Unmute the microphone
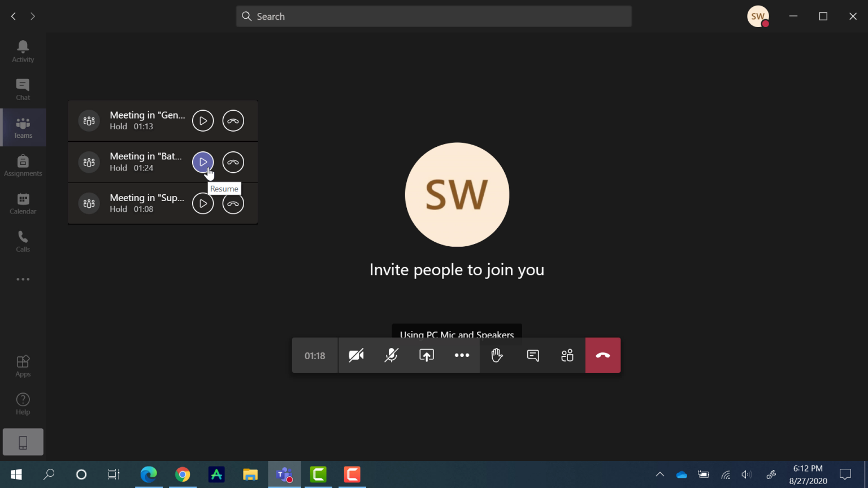 coord(391,355)
